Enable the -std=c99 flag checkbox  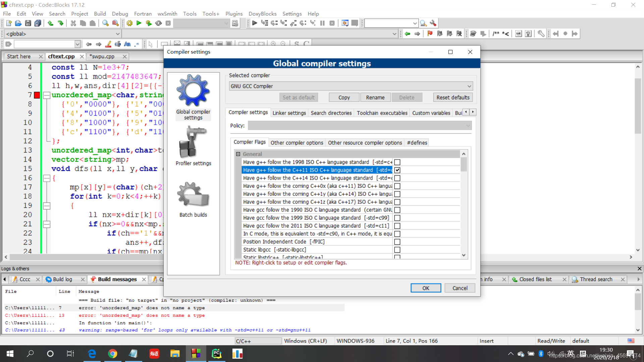pyautogui.click(x=397, y=218)
